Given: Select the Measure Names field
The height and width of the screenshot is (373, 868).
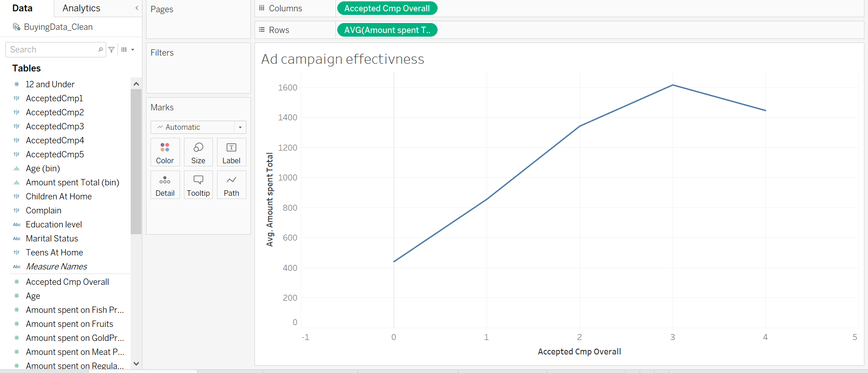Looking at the screenshot, I should tap(57, 267).
